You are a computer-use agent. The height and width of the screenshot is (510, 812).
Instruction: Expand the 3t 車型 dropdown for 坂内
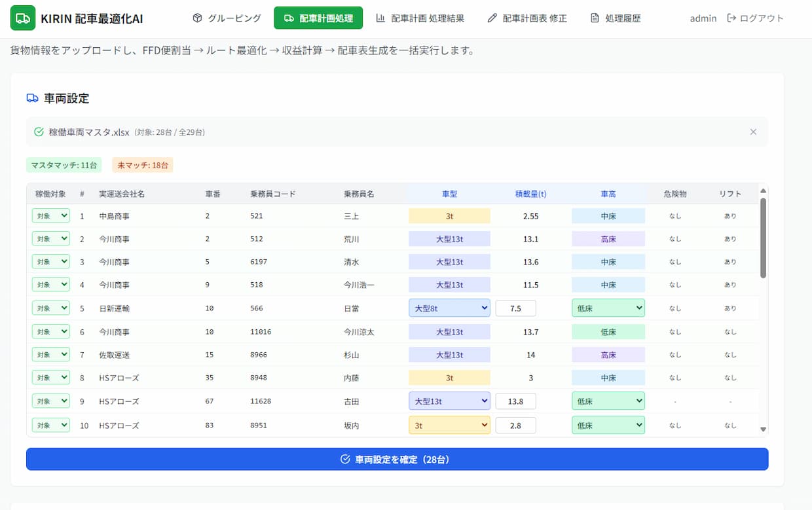(449, 425)
